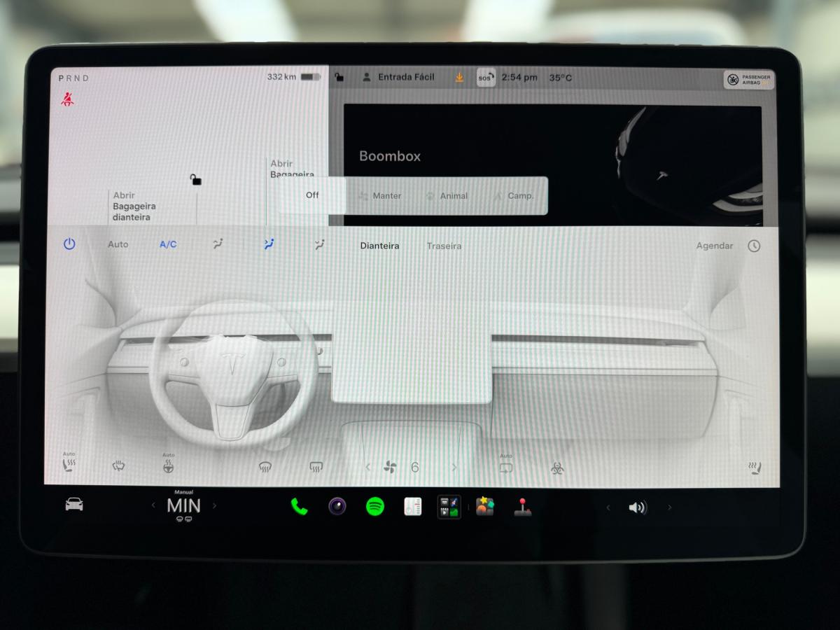Decrease fan speed with the left chevron

tap(368, 468)
